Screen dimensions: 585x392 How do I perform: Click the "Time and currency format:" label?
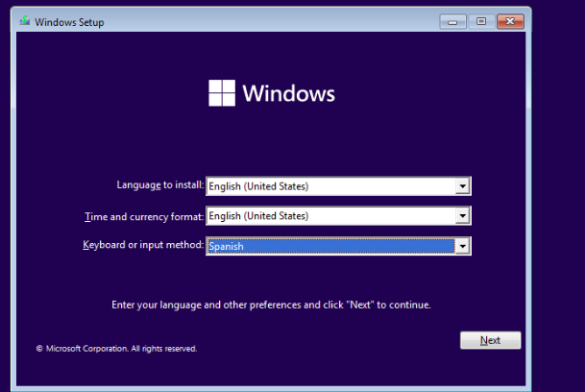144,216
